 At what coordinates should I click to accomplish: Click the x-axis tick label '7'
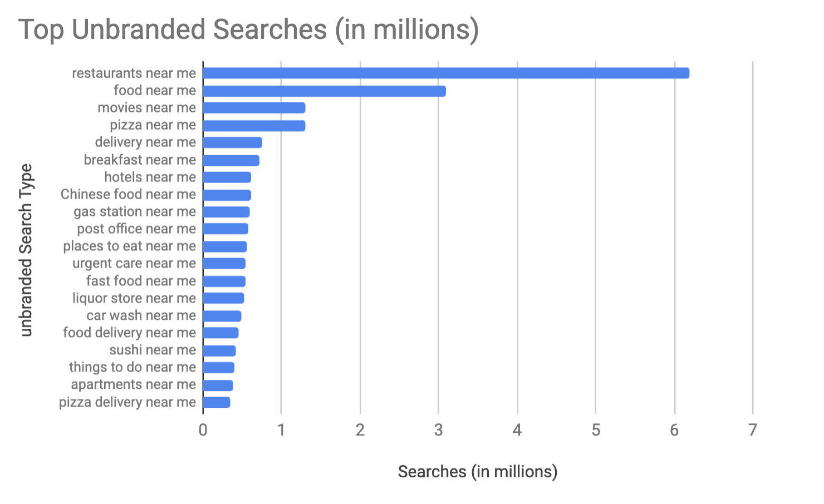point(753,430)
